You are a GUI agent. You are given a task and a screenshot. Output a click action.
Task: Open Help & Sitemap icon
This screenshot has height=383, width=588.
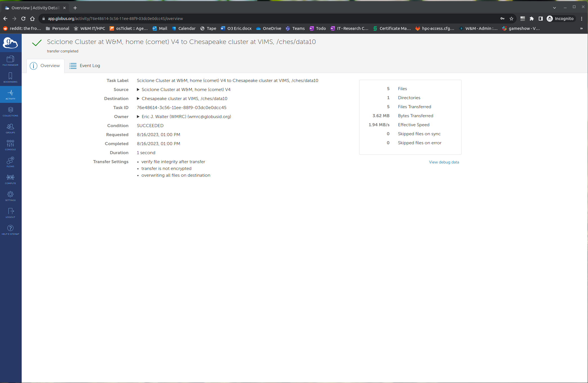(x=10, y=230)
